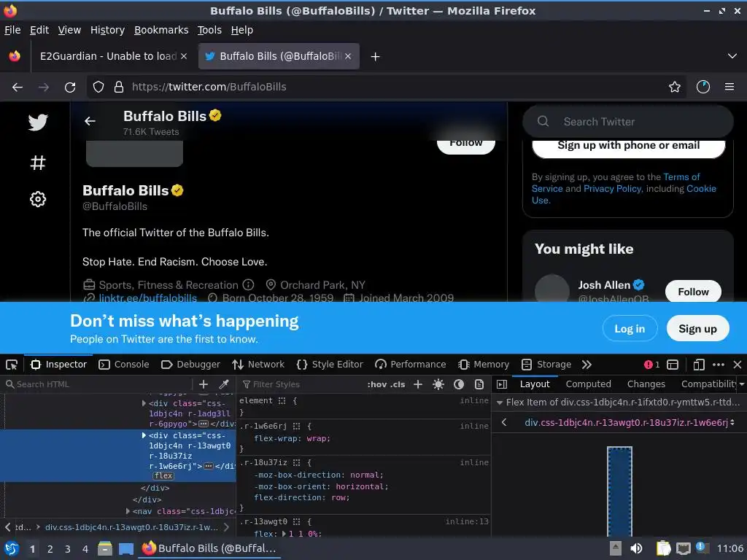Image resolution: width=747 pixels, height=560 pixels.
Task: Close the Buffalo Bills tab
Action: pyautogui.click(x=348, y=56)
